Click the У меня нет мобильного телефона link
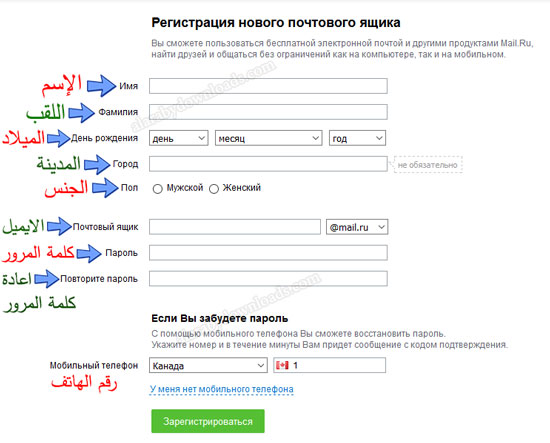 click(x=222, y=389)
